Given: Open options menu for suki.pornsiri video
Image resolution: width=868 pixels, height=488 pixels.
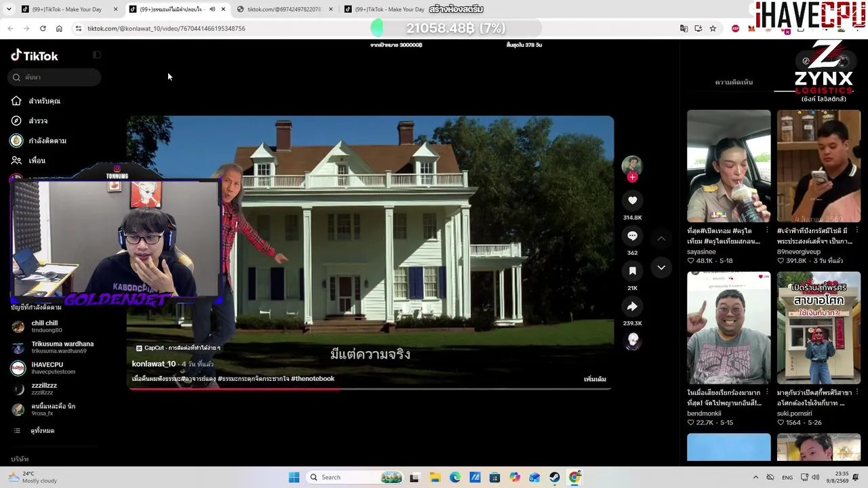Looking at the screenshot, I should (857, 392).
